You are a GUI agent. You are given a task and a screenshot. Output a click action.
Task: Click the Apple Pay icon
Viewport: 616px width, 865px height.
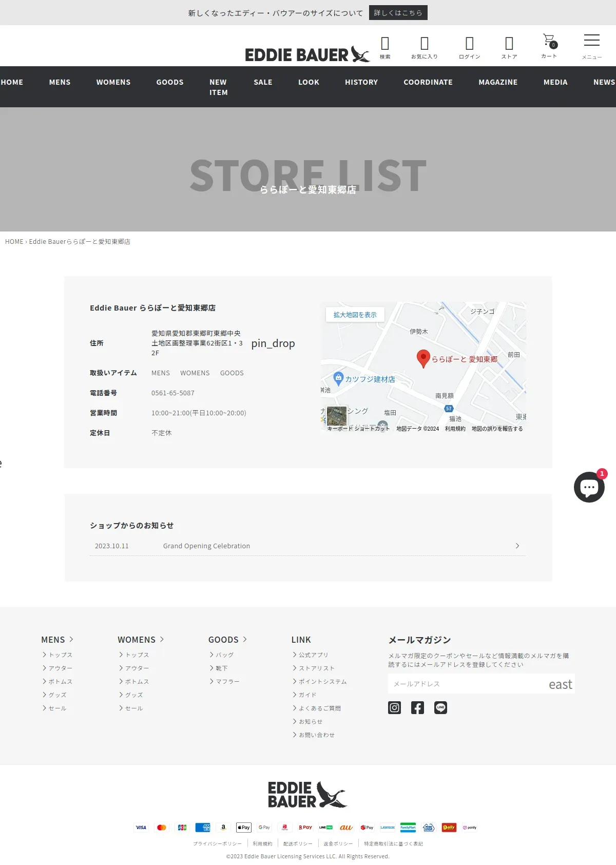[x=244, y=828]
